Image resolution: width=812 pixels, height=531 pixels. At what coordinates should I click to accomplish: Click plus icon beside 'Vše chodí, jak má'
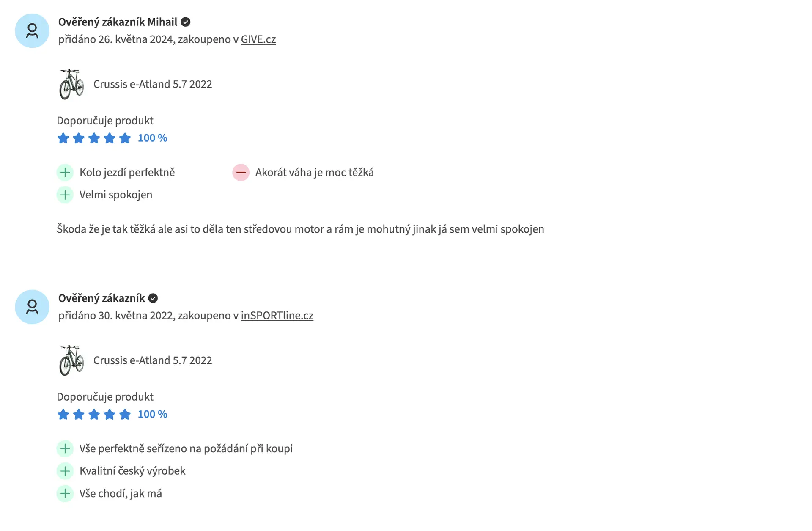point(65,494)
